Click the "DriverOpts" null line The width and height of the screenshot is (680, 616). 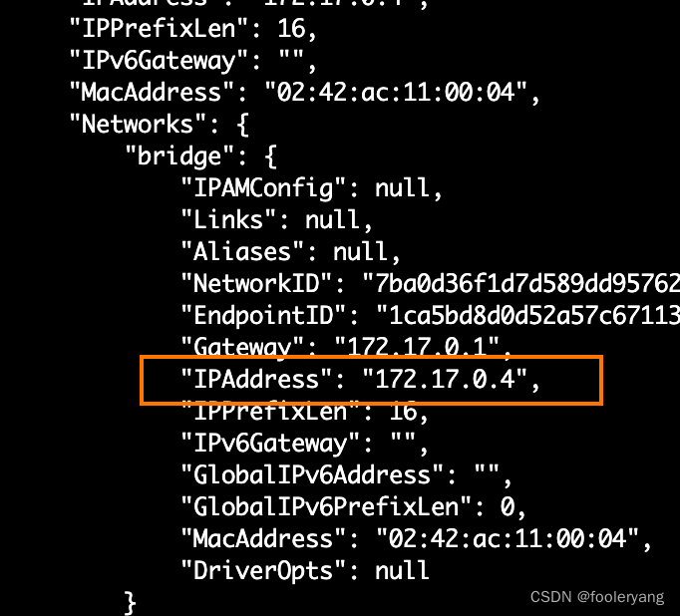pos(305,570)
